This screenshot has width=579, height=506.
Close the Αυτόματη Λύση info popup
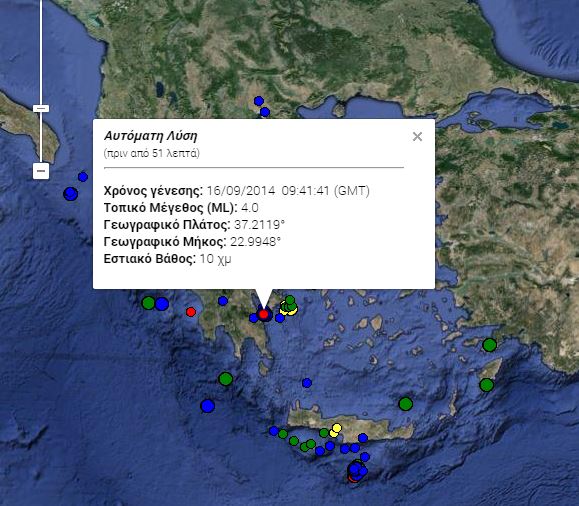coord(417,137)
